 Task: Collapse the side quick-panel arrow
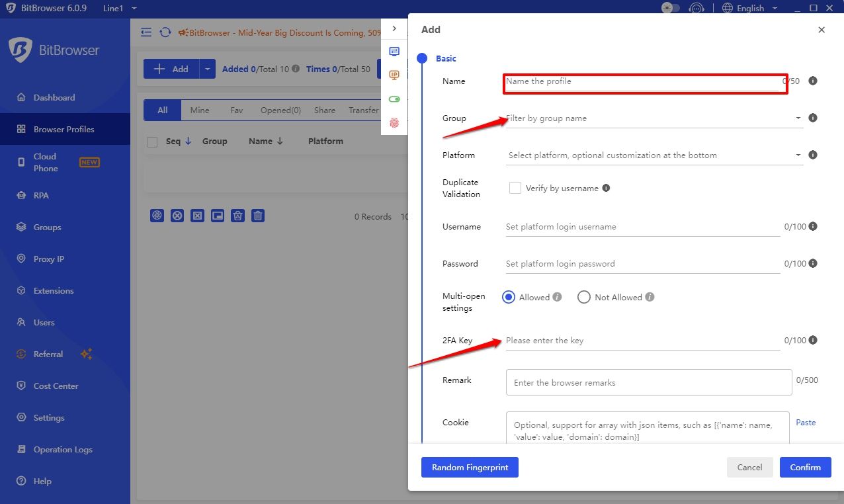click(394, 28)
